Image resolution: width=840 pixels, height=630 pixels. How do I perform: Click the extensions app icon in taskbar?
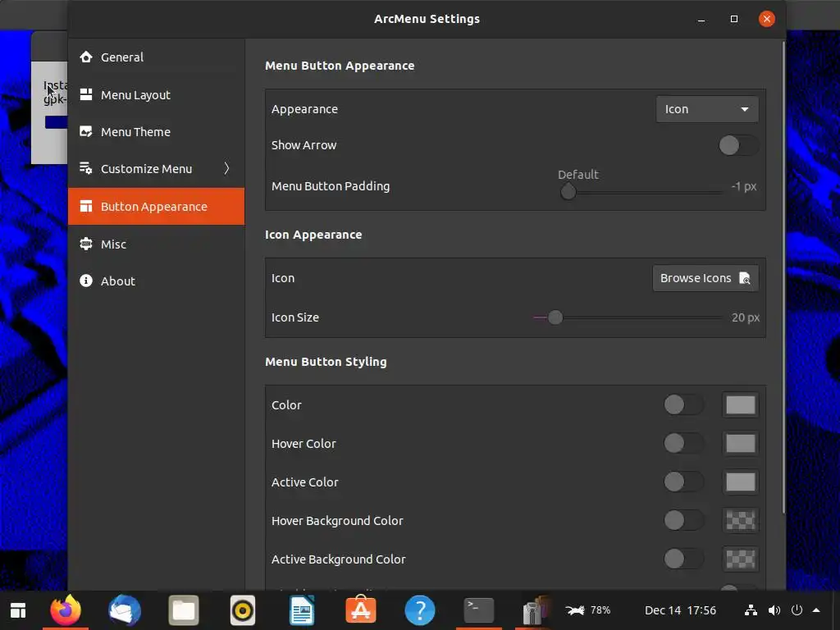(x=536, y=610)
